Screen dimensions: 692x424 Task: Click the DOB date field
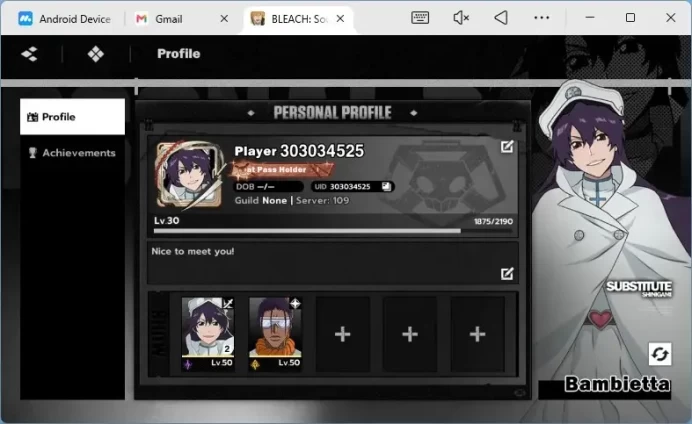coord(268,187)
